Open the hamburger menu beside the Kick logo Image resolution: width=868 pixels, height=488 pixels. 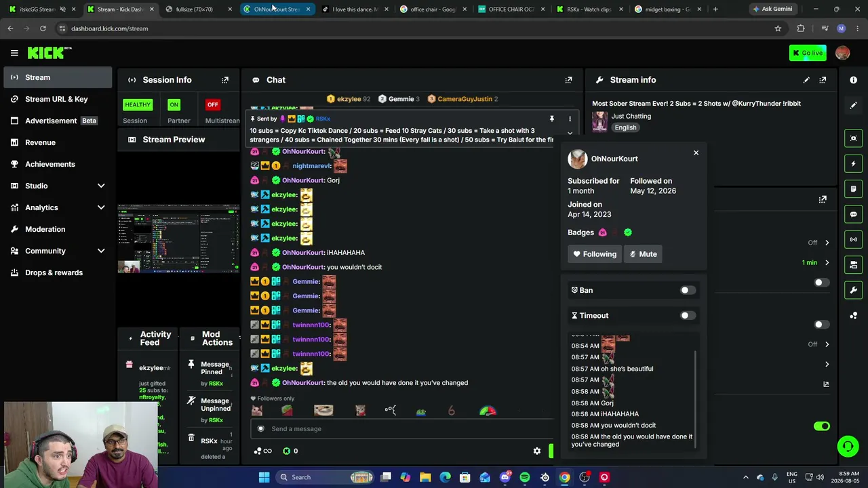14,53
